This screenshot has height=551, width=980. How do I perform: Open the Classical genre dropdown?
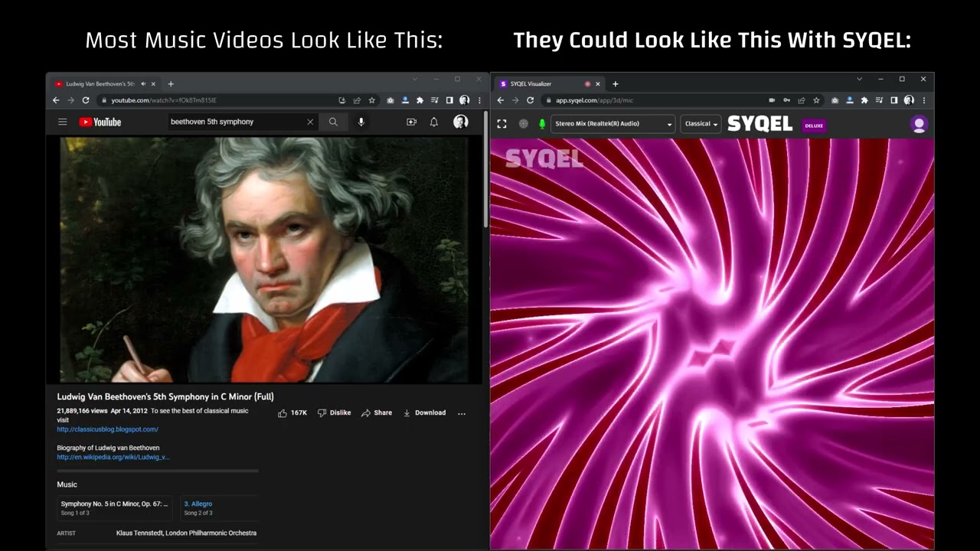click(x=701, y=124)
